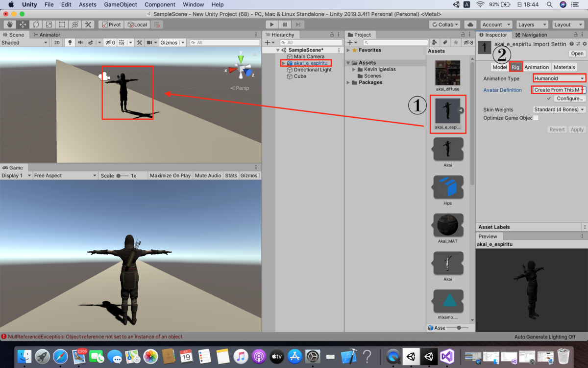Open Free Aspect dropdown
Viewport: 588px width, 368px height.
65,176
